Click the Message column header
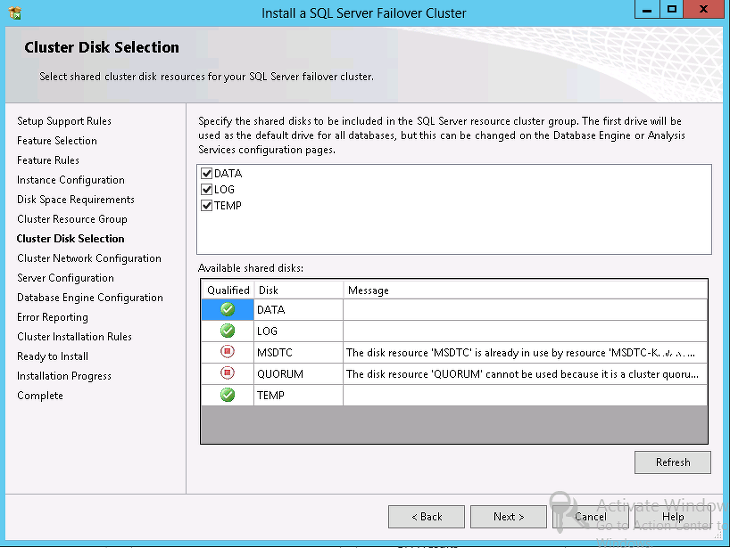 coord(525,290)
